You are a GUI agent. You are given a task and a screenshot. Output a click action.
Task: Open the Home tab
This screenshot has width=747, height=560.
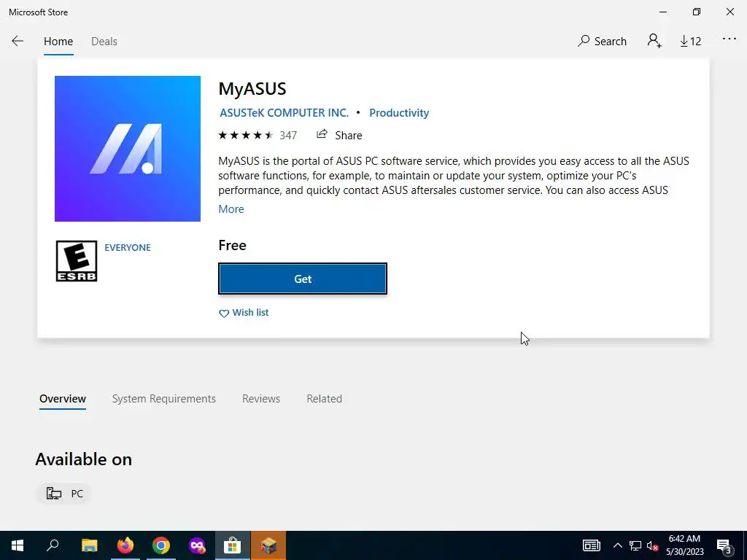(x=58, y=42)
